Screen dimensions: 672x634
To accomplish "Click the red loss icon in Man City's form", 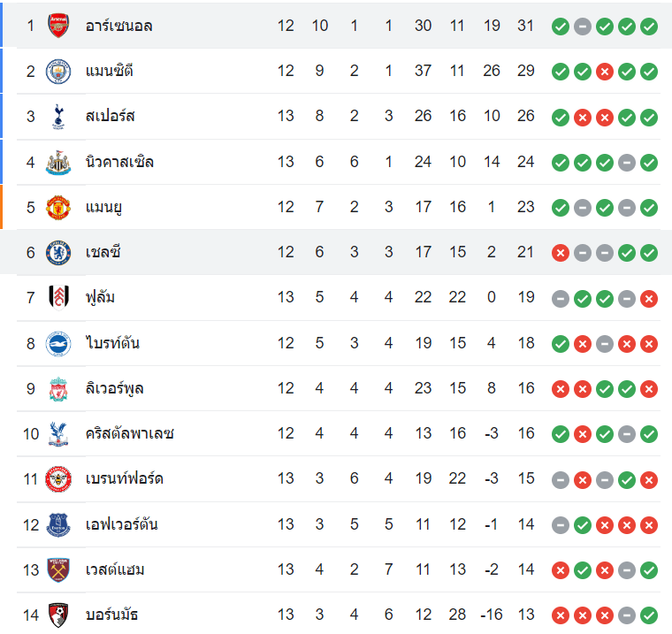I will [x=605, y=71].
